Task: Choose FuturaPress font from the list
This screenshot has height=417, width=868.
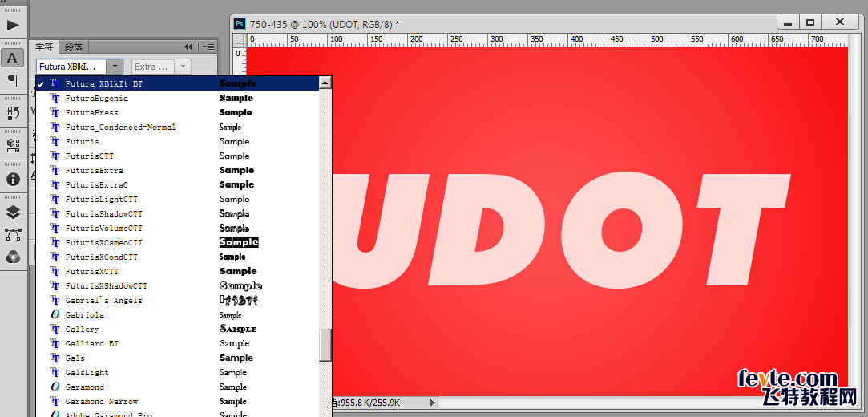Action: [92, 113]
